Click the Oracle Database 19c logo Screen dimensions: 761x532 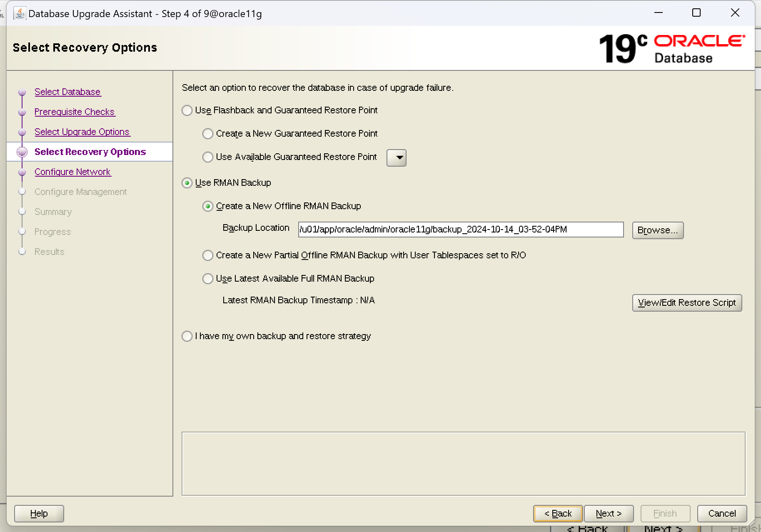(672, 49)
